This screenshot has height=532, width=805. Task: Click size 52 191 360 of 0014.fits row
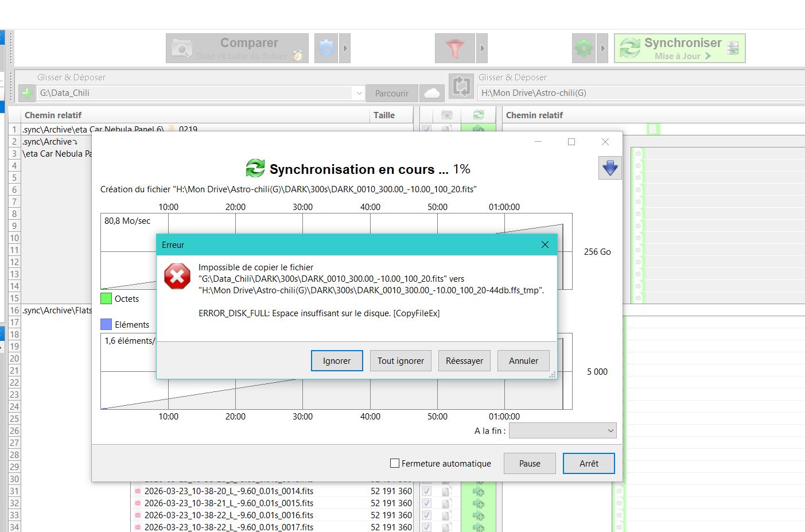point(391,491)
